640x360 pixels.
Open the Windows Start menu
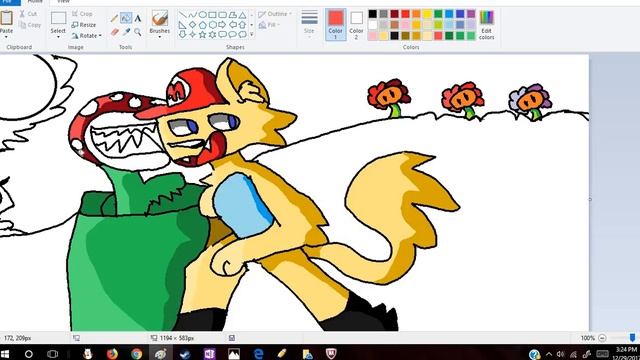point(5,353)
